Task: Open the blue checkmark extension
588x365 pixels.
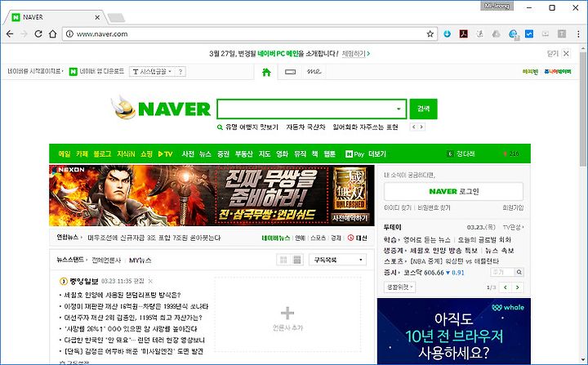Action: point(529,33)
